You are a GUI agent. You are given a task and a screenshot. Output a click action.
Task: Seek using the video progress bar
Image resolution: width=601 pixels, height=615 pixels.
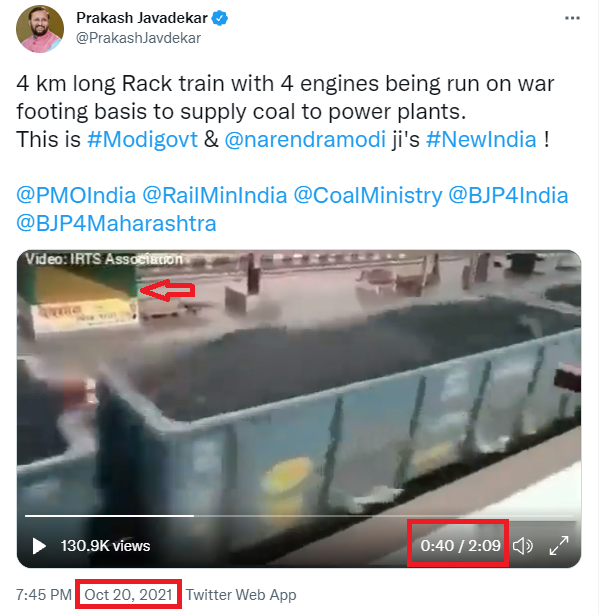pyautogui.click(x=300, y=516)
